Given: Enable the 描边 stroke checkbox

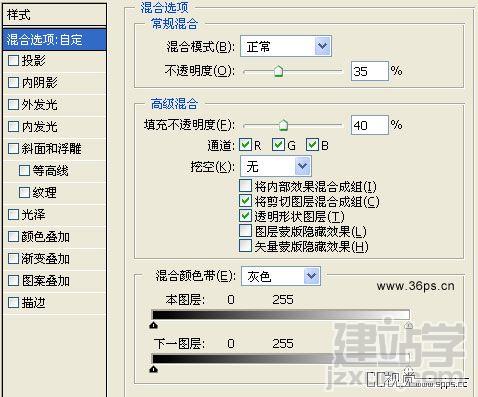Looking at the screenshot, I should click(x=13, y=302).
